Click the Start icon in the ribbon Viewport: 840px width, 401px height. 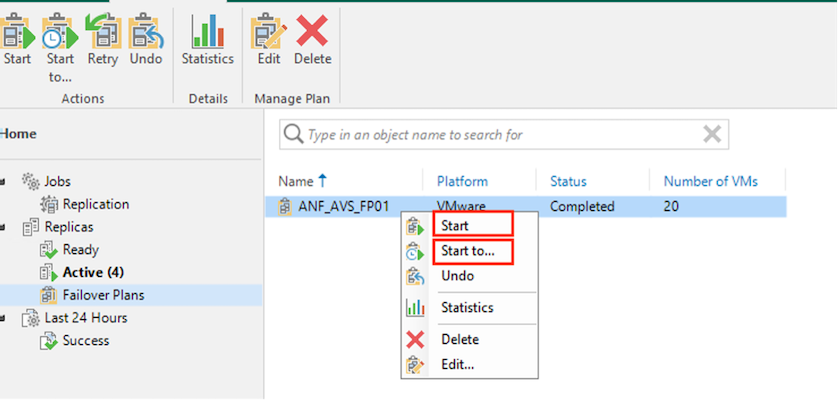point(17,33)
